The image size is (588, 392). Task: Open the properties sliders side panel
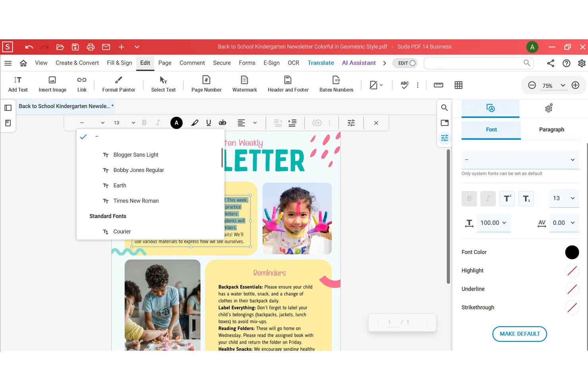pyautogui.click(x=445, y=138)
